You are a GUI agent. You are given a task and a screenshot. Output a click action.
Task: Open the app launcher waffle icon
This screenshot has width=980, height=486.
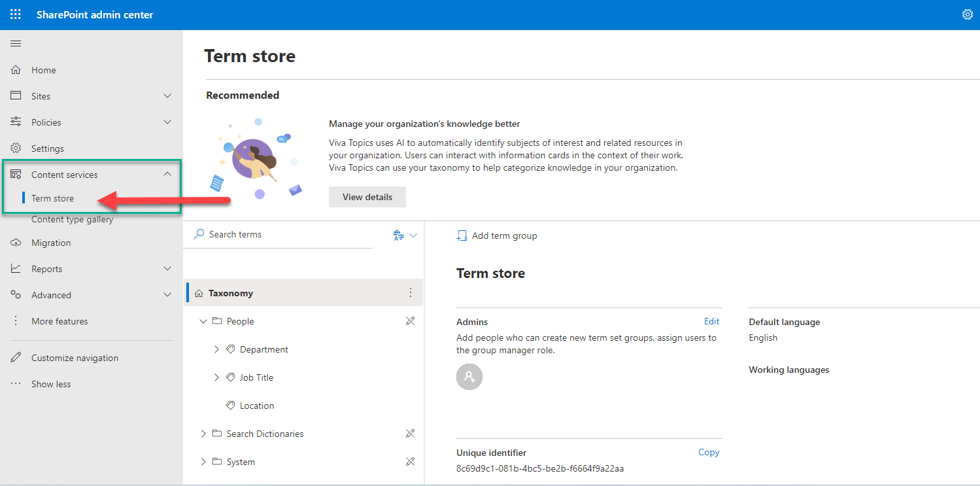tap(15, 14)
